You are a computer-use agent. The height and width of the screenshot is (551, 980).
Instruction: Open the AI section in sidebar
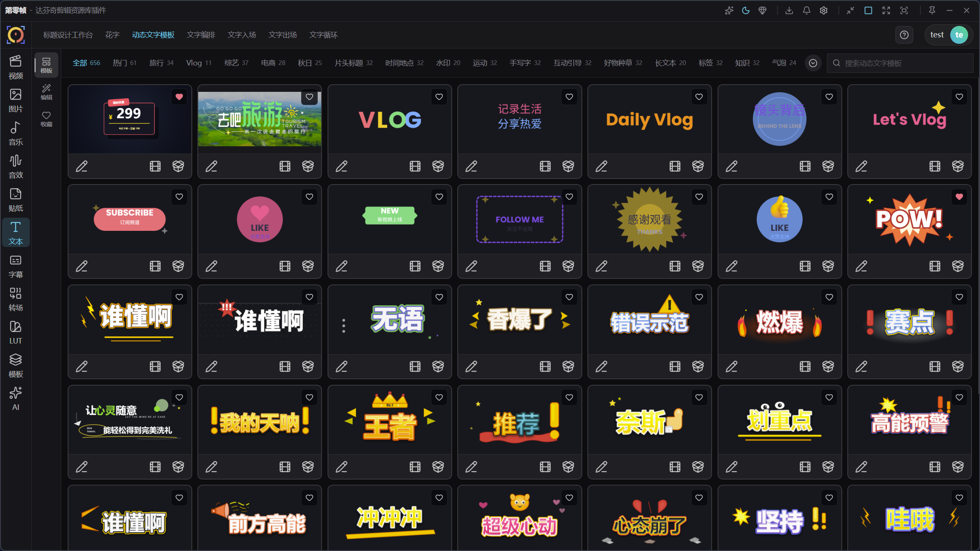(x=16, y=399)
